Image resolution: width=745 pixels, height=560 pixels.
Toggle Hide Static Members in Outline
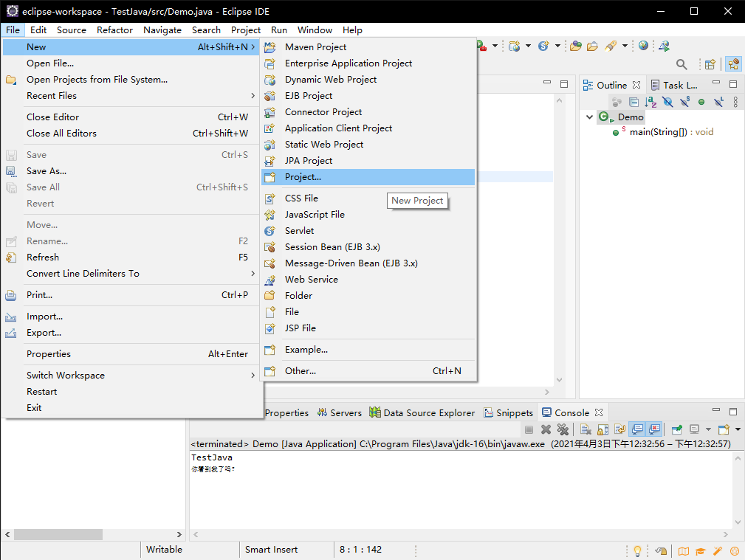pyautogui.click(x=684, y=102)
